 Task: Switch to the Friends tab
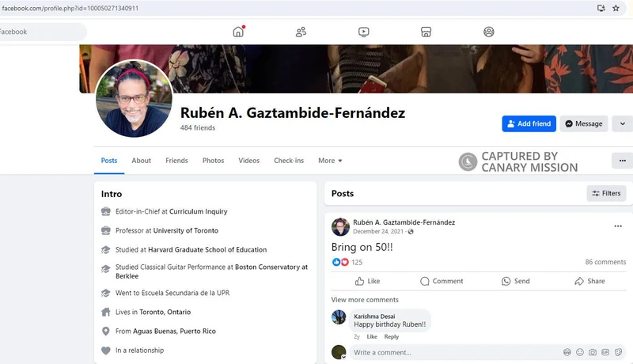click(x=176, y=160)
